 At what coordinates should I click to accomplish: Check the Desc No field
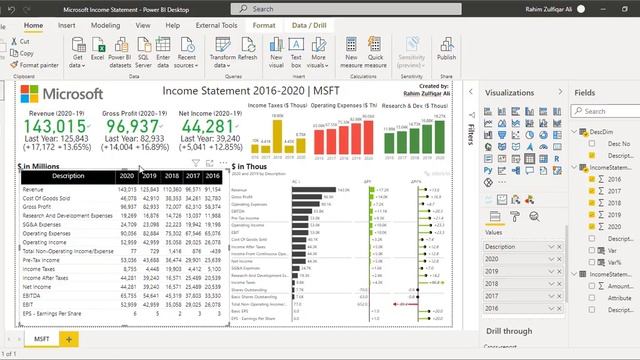[x=592, y=144]
